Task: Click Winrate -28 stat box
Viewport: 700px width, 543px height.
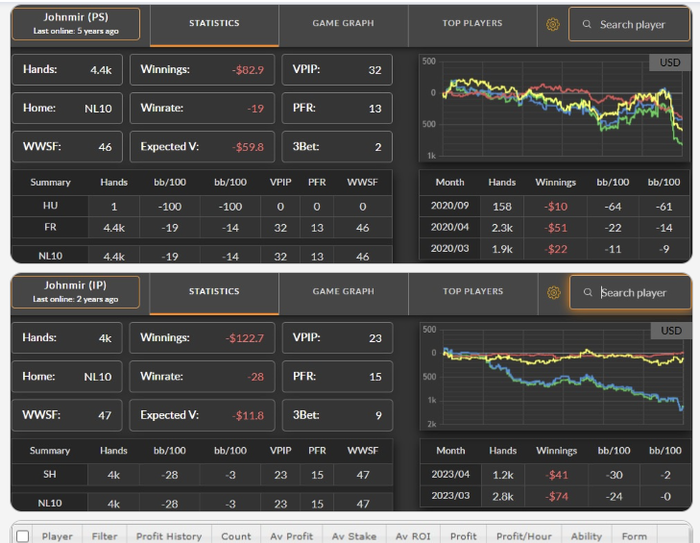Action: click(x=202, y=376)
